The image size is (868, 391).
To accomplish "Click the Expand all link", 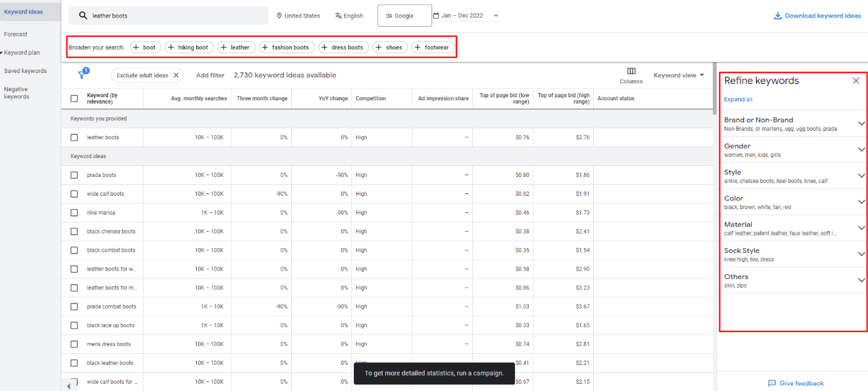I will (x=738, y=99).
